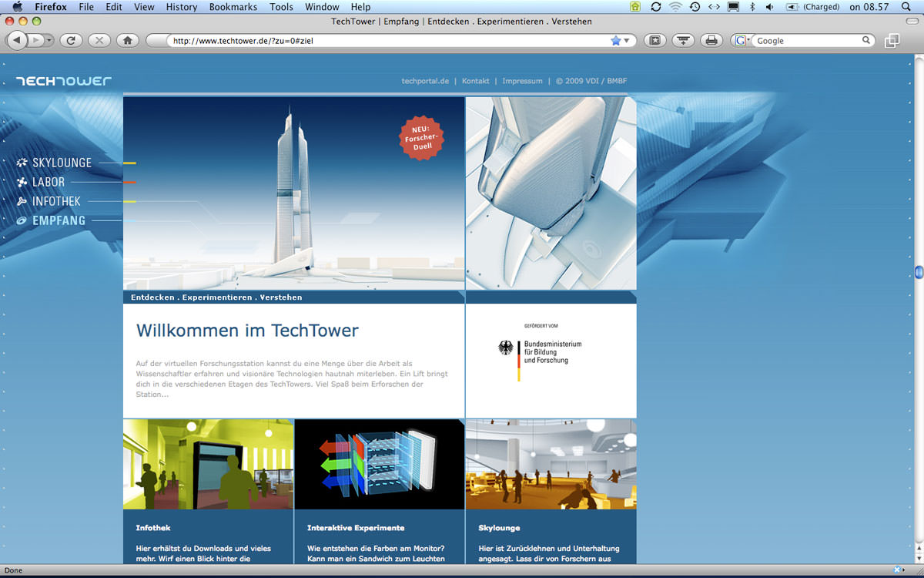Navigate to SKYLOUNGE in the side menu
The width and height of the screenshot is (924, 578).
pos(62,163)
